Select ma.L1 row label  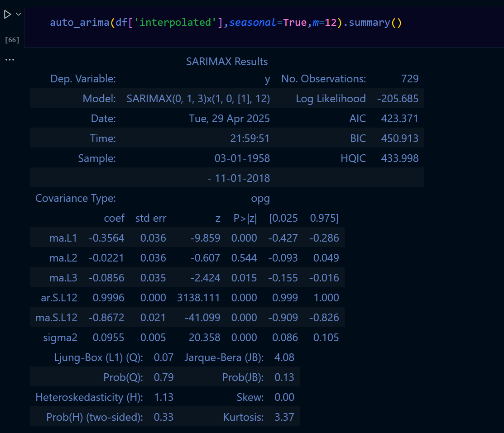coord(63,238)
